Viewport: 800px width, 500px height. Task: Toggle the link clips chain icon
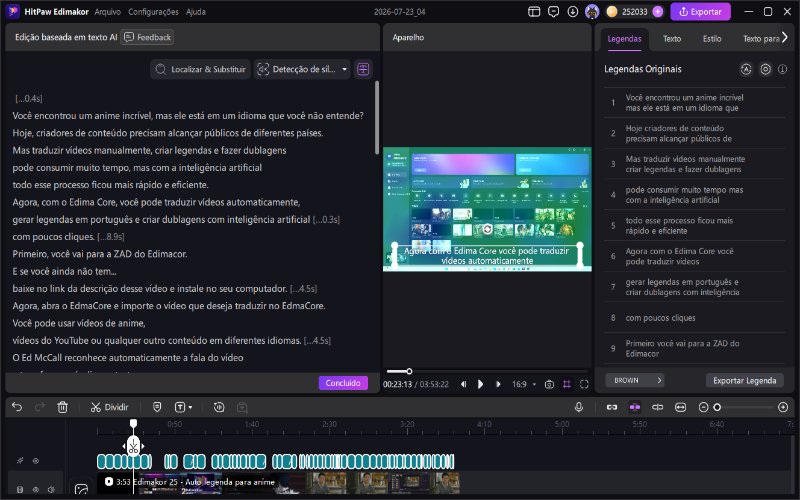(612, 407)
